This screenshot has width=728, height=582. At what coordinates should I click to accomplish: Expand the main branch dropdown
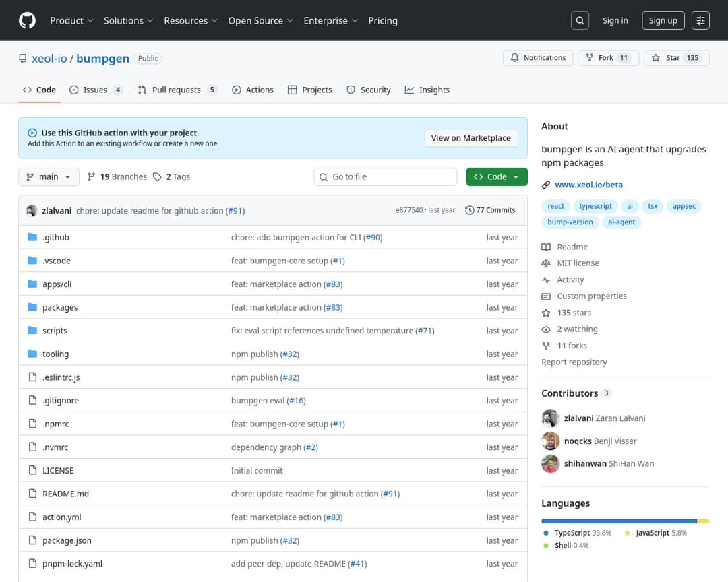[x=49, y=176]
